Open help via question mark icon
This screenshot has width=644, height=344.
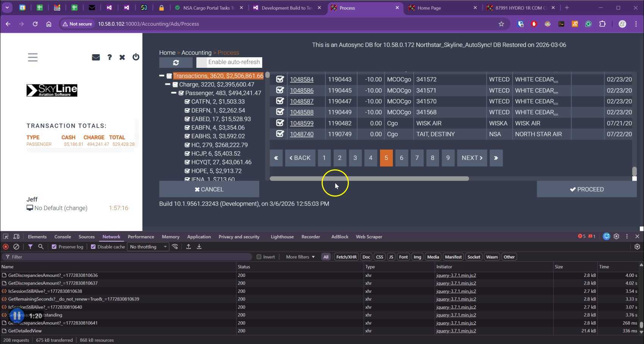[109, 57]
